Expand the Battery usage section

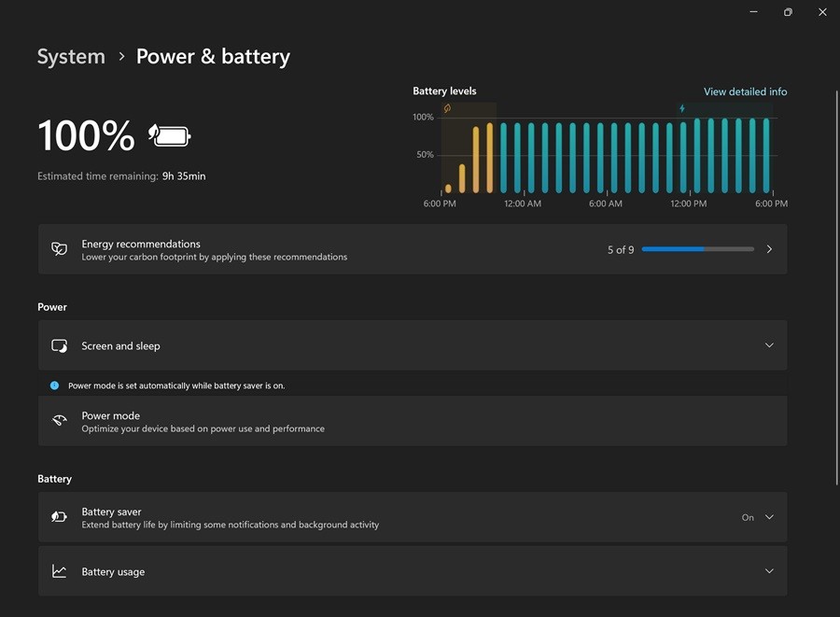pyautogui.click(x=769, y=571)
